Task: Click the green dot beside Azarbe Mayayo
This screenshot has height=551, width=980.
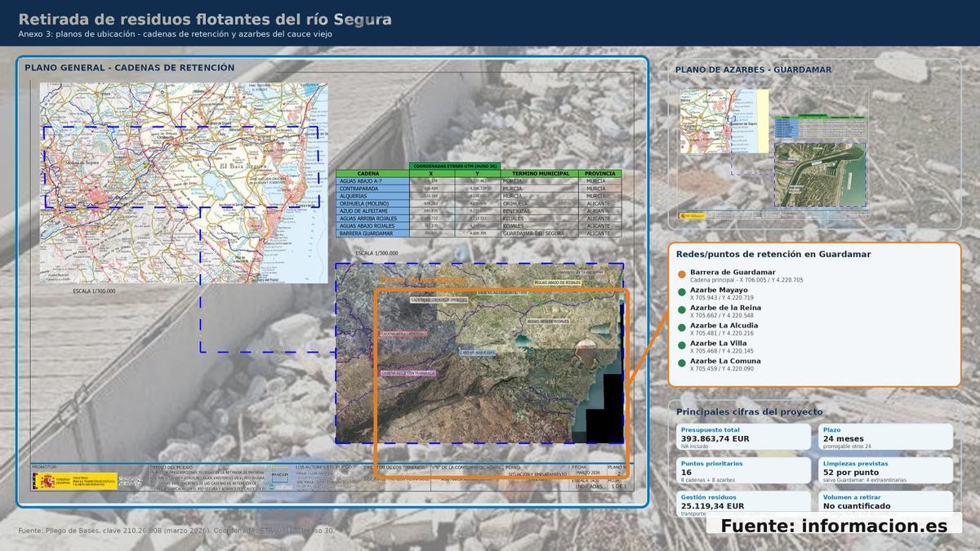Action: tap(682, 292)
